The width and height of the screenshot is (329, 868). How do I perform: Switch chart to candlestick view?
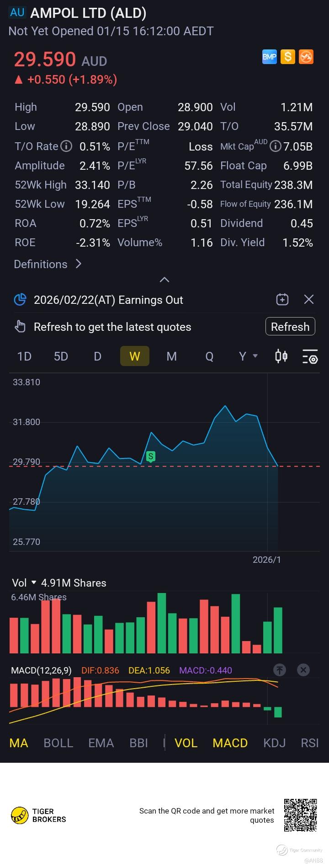(x=281, y=356)
